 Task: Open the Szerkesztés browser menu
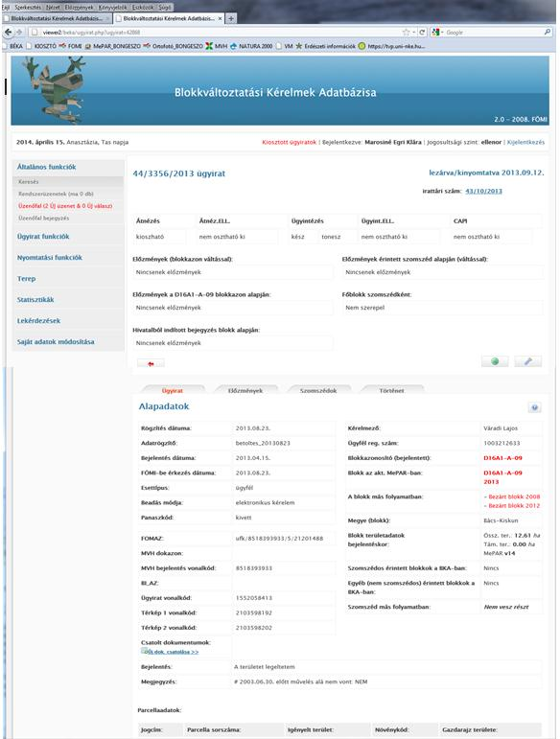[x=28, y=7]
